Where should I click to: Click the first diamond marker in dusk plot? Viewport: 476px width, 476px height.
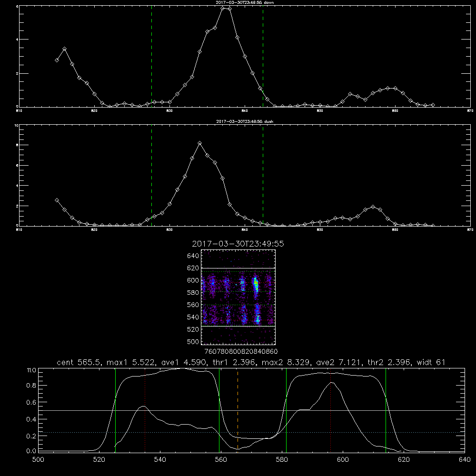[57, 200]
